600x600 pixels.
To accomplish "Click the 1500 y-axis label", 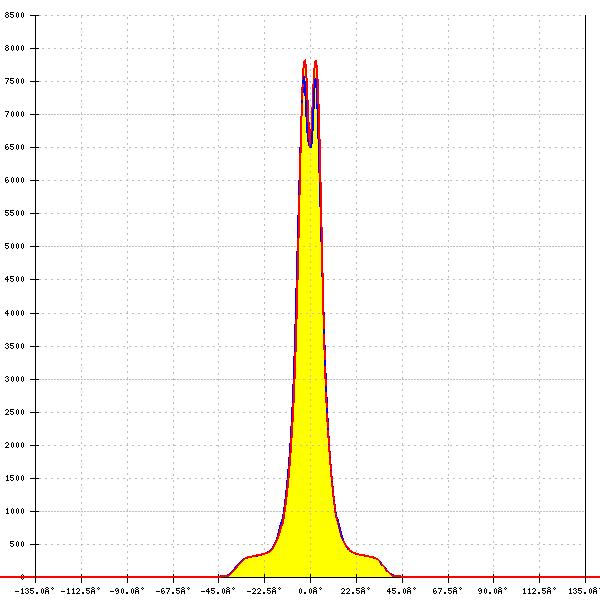I will tap(15, 478).
